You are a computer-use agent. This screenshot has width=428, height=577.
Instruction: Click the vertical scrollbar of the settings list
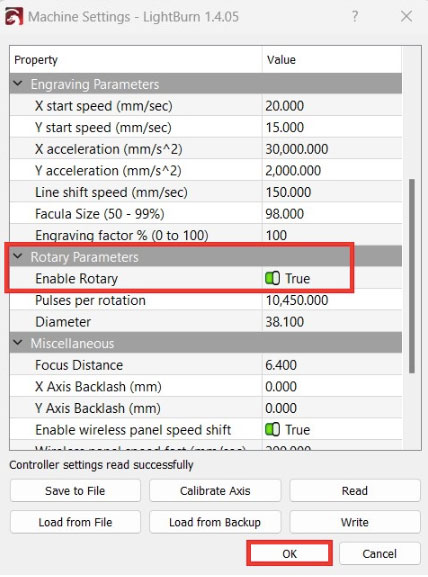click(x=412, y=276)
